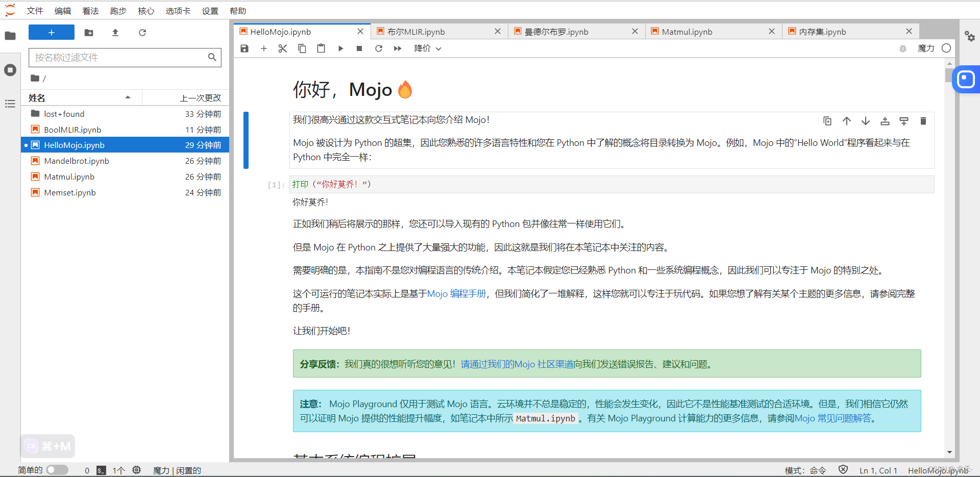
Task: Open the property inspector gears icon
Action: [x=970, y=36]
